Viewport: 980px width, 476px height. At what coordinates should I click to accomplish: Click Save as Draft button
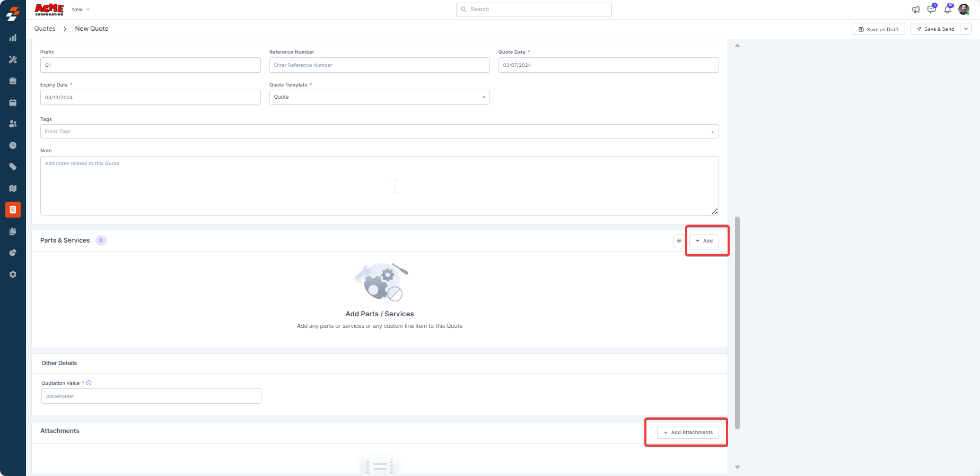[x=879, y=29]
